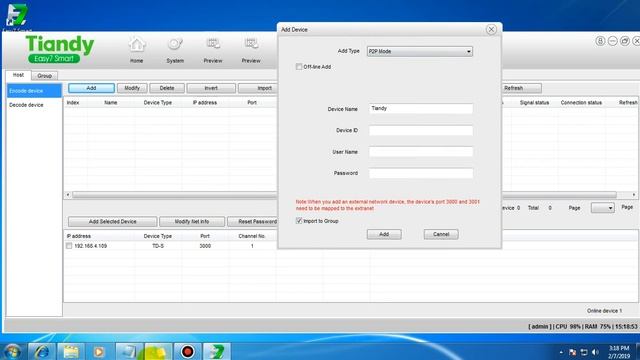Click the TD-S device type cell

158,246
